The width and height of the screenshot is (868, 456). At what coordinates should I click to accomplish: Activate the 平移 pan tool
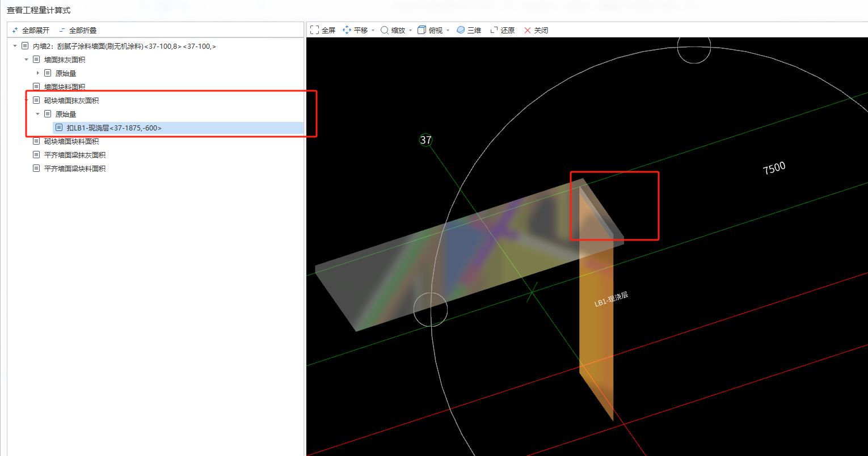point(356,30)
